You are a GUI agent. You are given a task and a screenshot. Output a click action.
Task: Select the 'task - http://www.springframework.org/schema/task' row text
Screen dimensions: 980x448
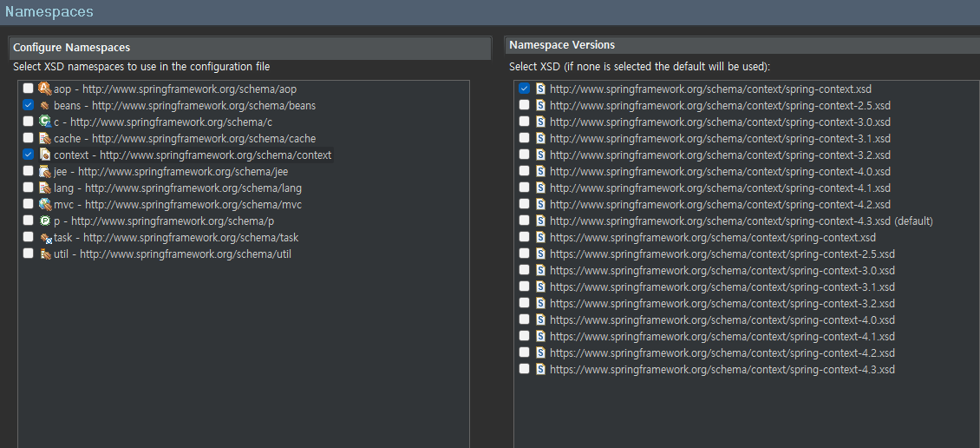click(x=176, y=238)
